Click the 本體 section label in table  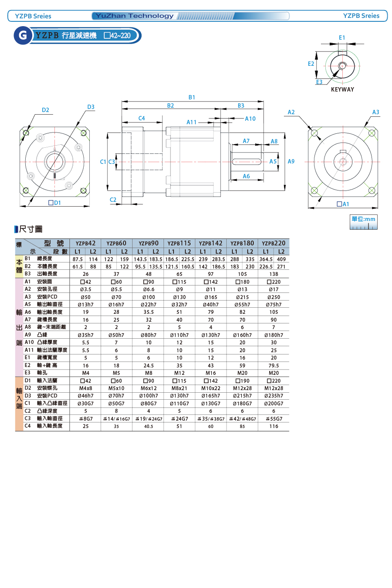click(19, 266)
